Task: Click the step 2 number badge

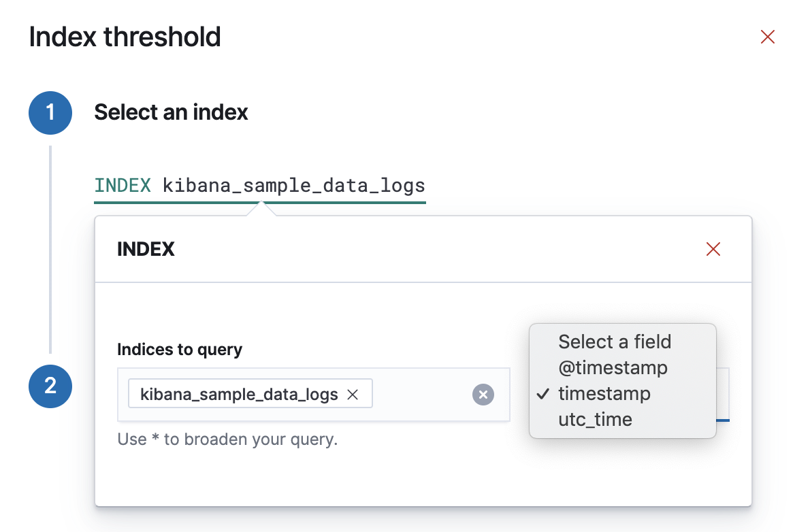Action: (x=50, y=386)
